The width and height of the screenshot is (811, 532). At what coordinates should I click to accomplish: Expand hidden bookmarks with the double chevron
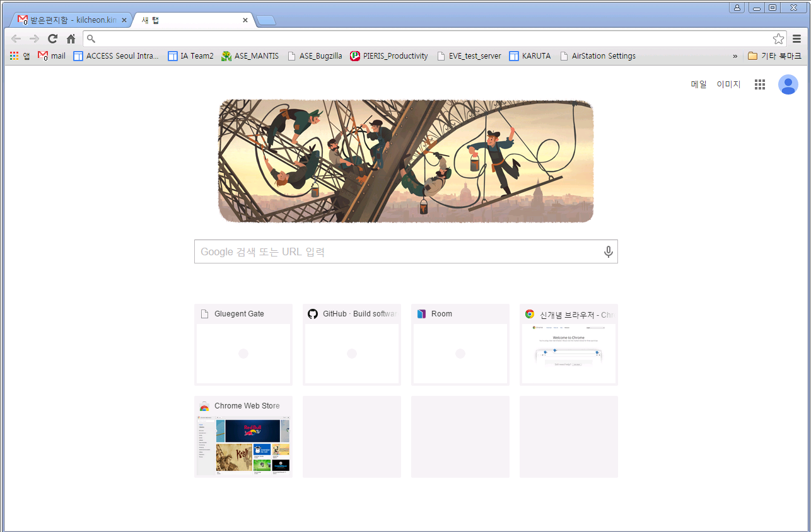coord(735,56)
